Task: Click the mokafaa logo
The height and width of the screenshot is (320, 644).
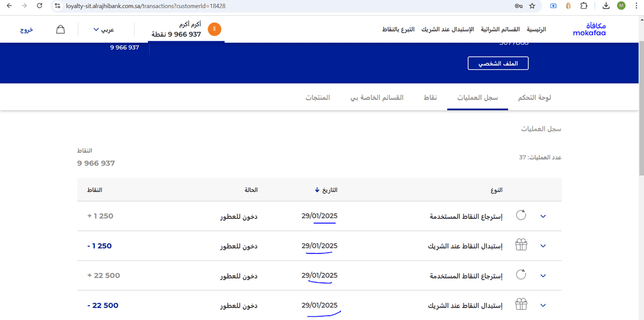Action: point(589,29)
